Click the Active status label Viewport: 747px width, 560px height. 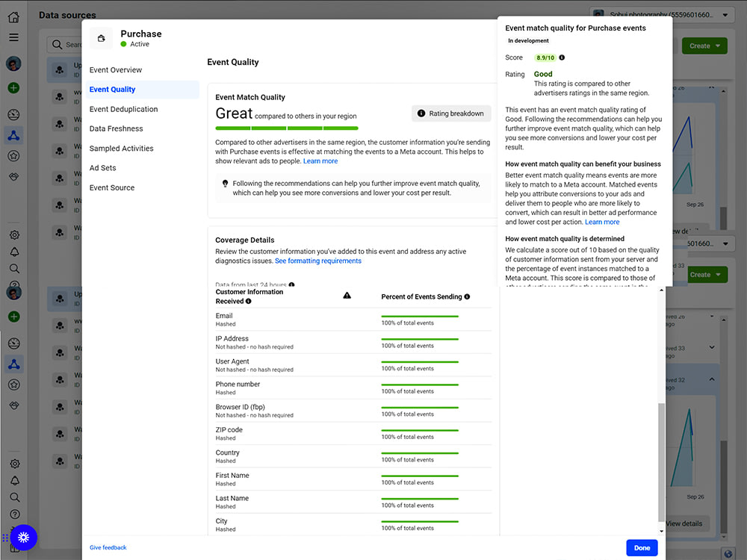pyautogui.click(x=140, y=44)
